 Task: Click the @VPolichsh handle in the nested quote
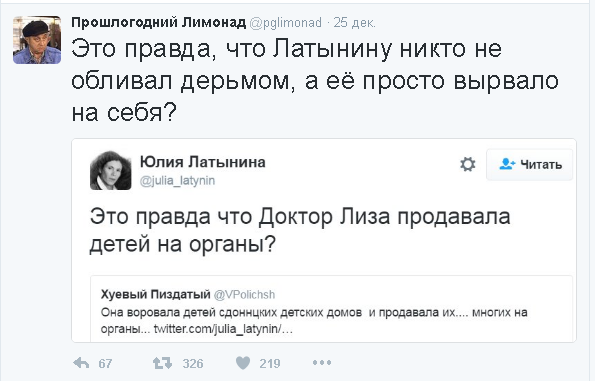point(244,294)
